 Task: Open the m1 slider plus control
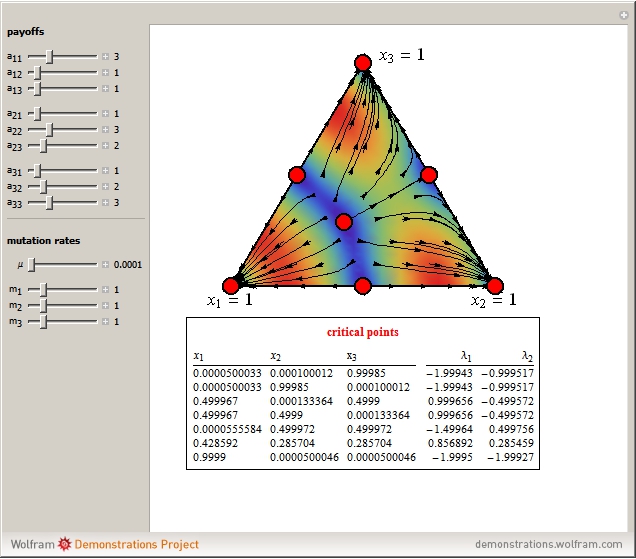tap(105, 290)
